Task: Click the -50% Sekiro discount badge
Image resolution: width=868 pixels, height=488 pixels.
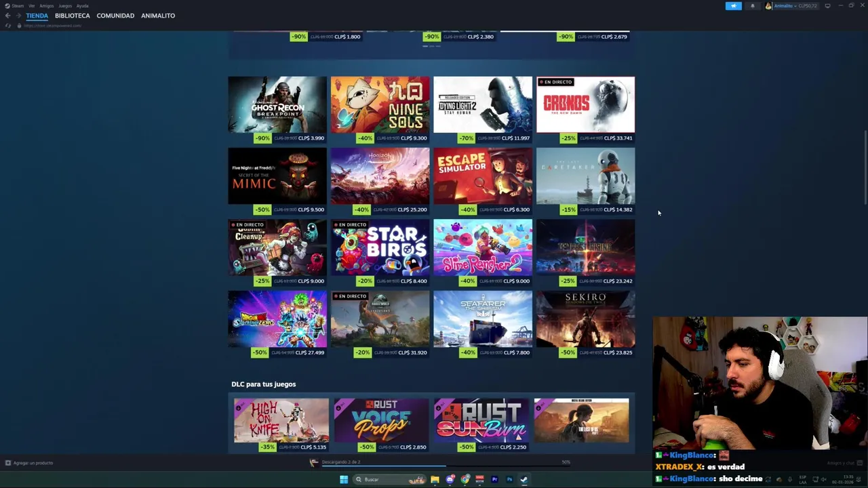Action: click(x=568, y=352)
